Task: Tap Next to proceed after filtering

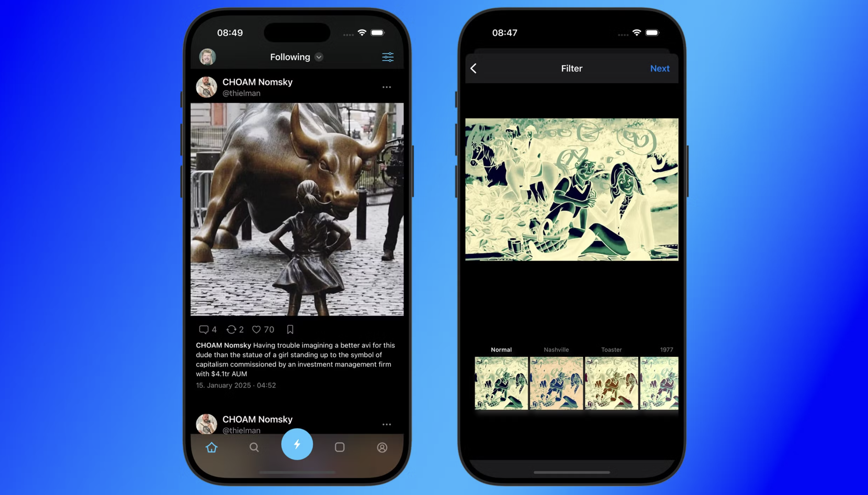Action: pyautogui.click(x=660, y=68)
